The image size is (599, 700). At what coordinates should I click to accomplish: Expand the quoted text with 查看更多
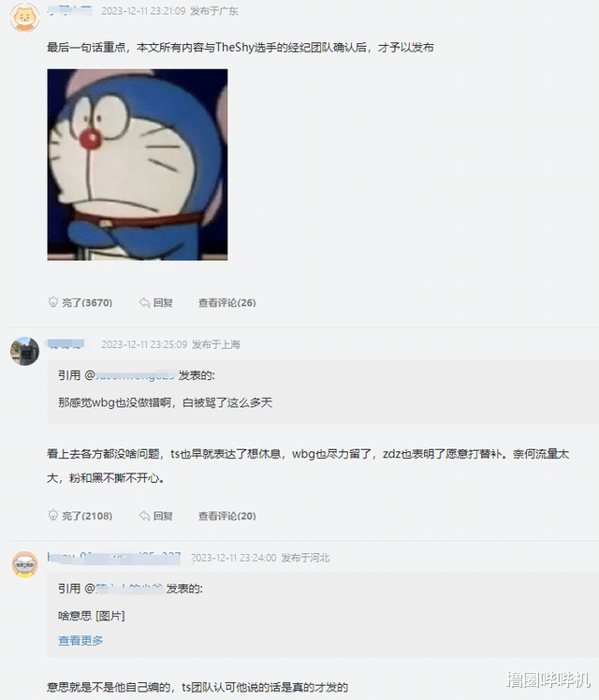pos(80,640)
